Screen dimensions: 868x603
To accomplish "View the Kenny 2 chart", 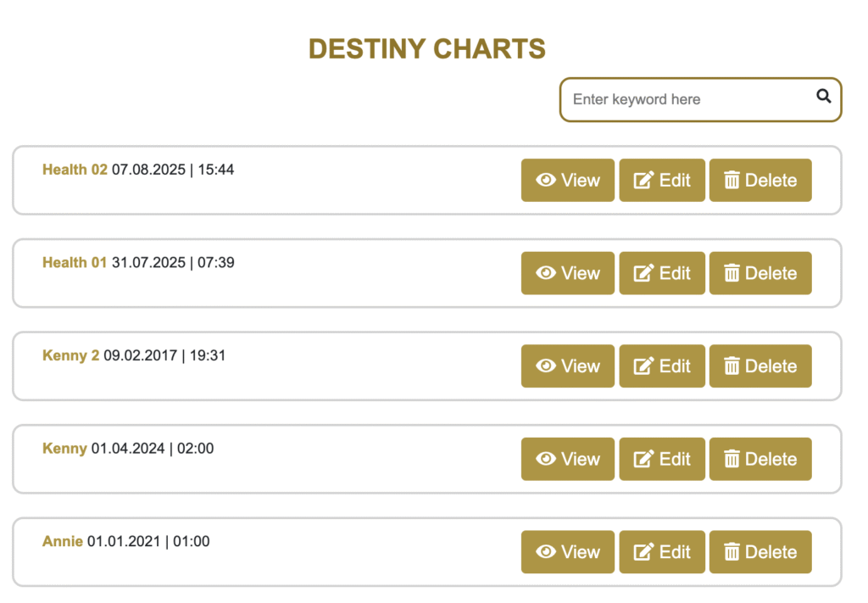I will pos(567,366).
